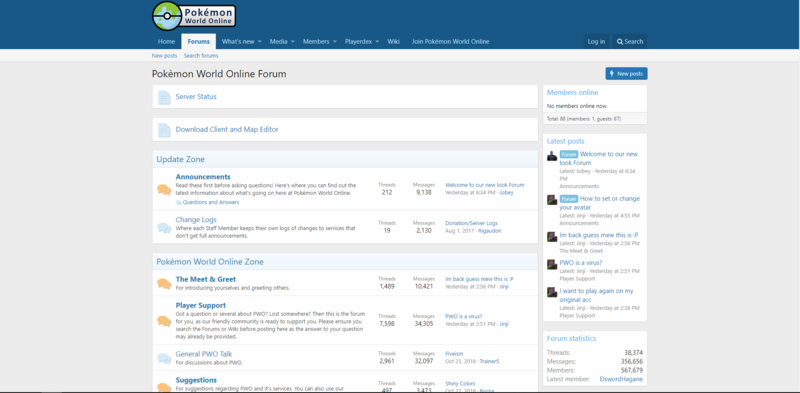Open the Player Support forum title
The width and height of the screenshot is (800, 393).
click(x=201, y=306)
